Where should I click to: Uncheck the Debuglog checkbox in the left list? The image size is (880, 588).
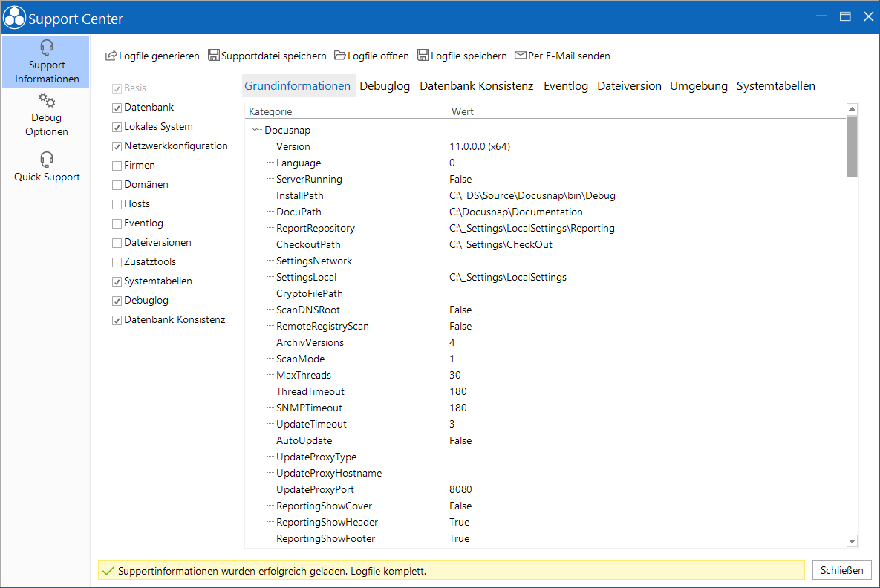117,301
